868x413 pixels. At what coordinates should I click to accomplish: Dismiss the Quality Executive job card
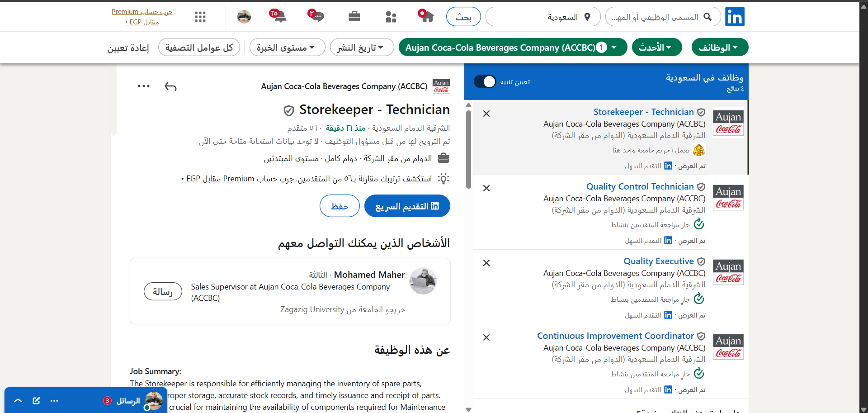tap(486, 263)
